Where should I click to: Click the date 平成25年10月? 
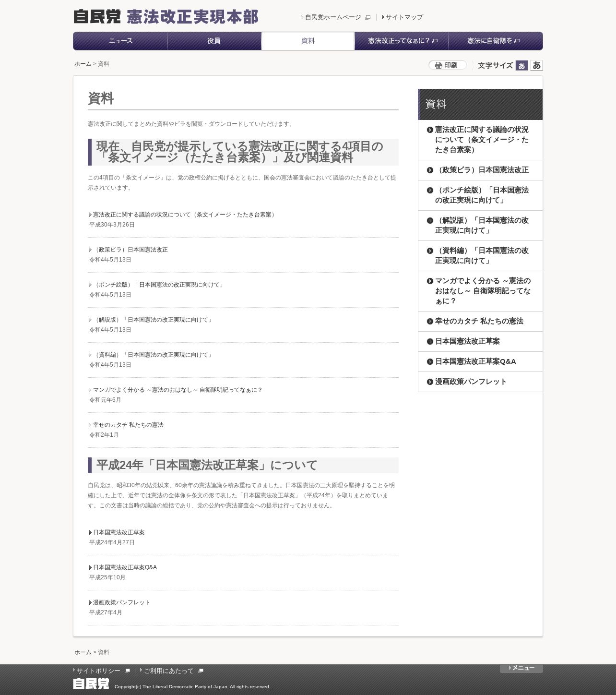[107, 577]
